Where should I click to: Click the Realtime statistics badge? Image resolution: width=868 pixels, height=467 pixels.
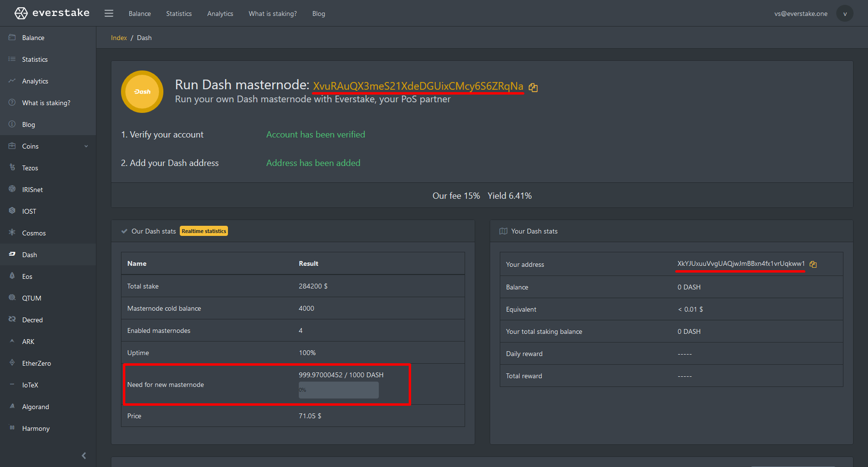(204, 231)
